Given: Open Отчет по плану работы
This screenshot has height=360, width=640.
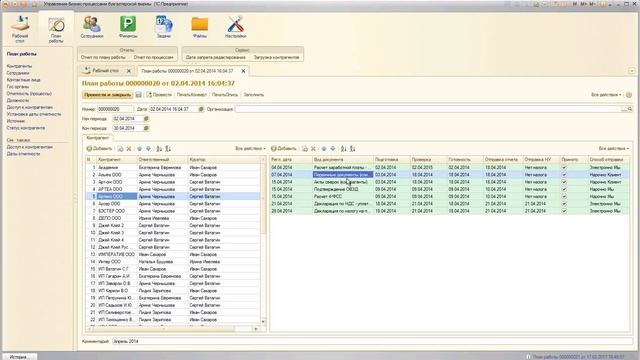Looking at the screenshot, I should 103,58.
